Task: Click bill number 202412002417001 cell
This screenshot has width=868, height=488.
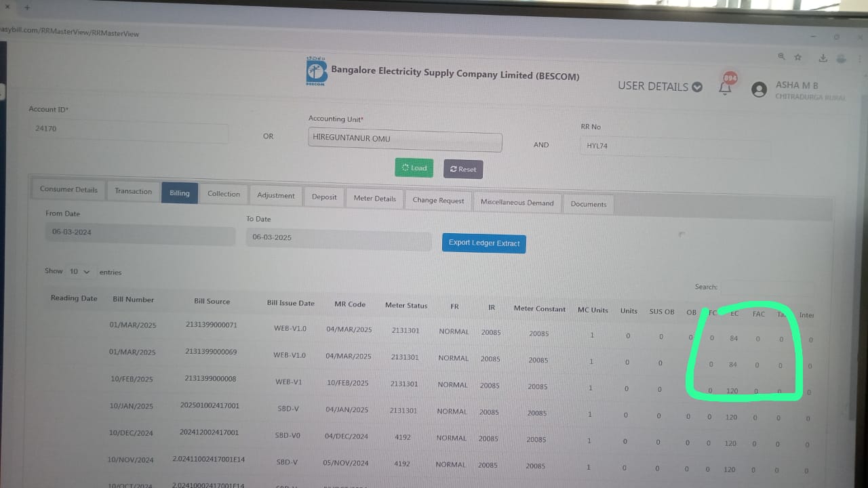Action: click(x=209, y=432)
